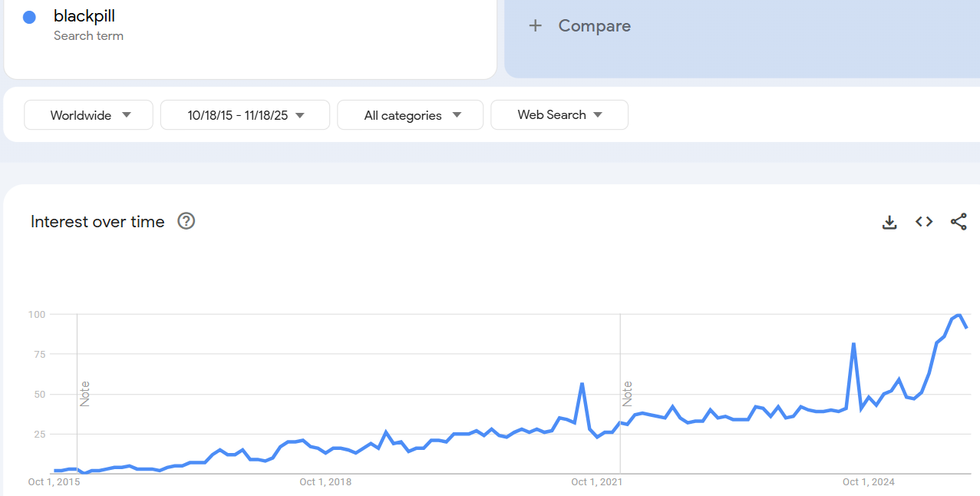Click the chart's highest peak near 100
980x496 pixels.
click(x=959, y=315)
